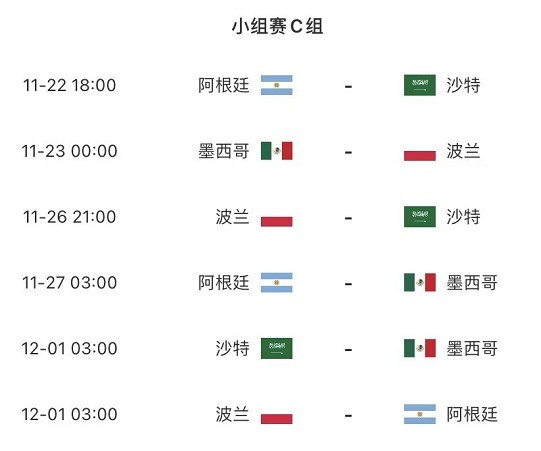Open team 墨西哥 in 12-01 沙特 match

(x=472, y=349)
